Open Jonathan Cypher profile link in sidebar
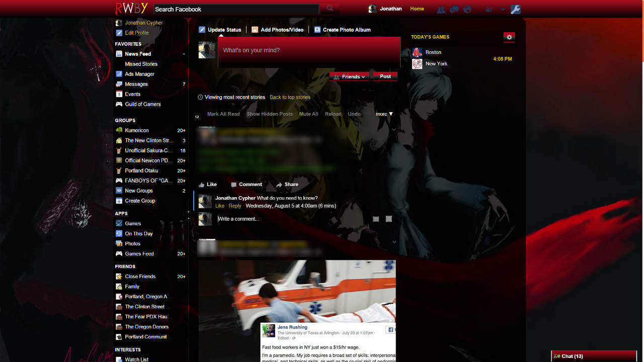 click(144, 23)
